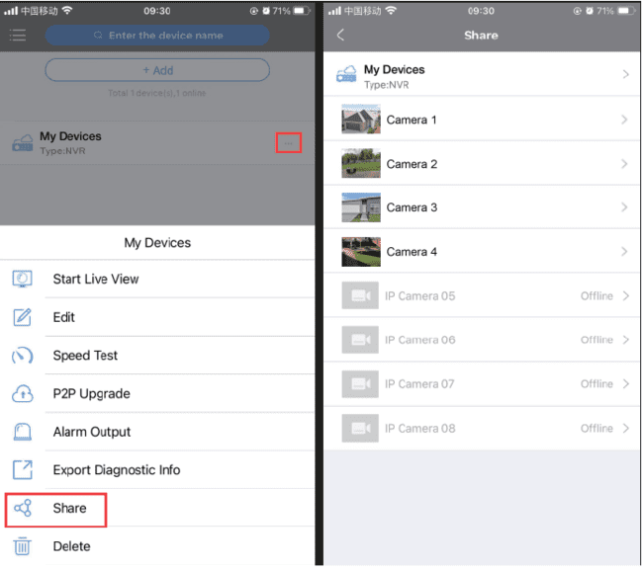643x571 pixels.
Task: Tap the P2P Upgrade cloud icon
Action: point(22,393)
